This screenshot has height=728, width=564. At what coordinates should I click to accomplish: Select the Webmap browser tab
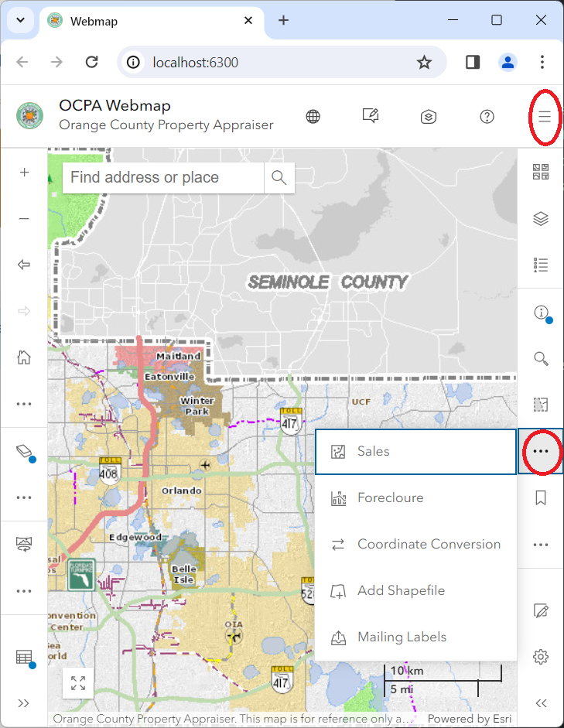(x=152, y=22)
